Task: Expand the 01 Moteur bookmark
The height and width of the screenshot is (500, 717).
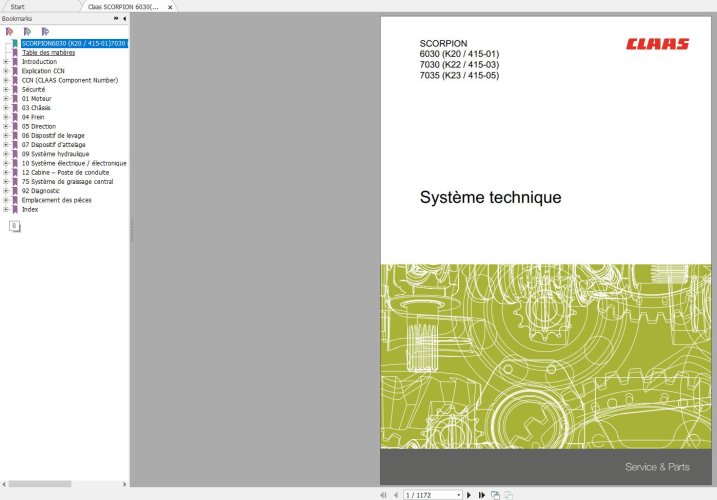Action: [x=5, y=98]
